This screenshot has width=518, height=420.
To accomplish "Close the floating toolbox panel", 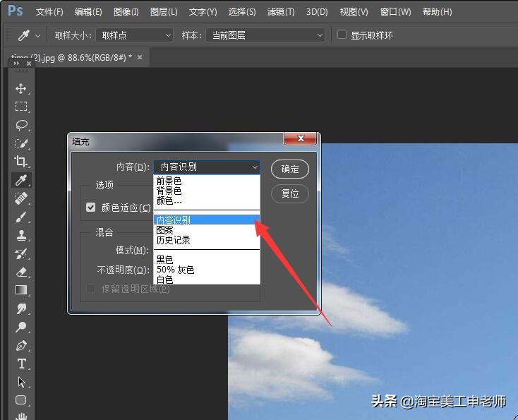I will (29, 63).
